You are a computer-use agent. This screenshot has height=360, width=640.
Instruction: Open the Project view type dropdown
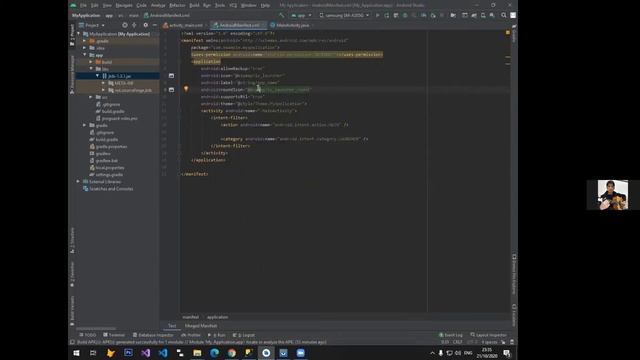(92, 25)
